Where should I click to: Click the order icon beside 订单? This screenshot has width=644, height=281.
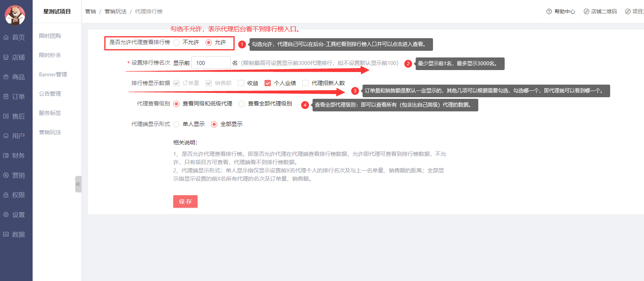[6, 96]
